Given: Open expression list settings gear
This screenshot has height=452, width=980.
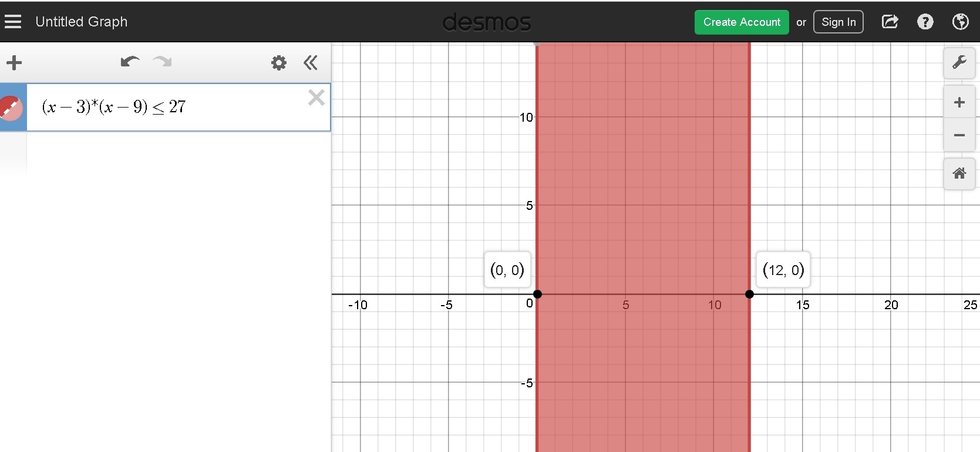Looking at the screenshot, I should (279, 63).
